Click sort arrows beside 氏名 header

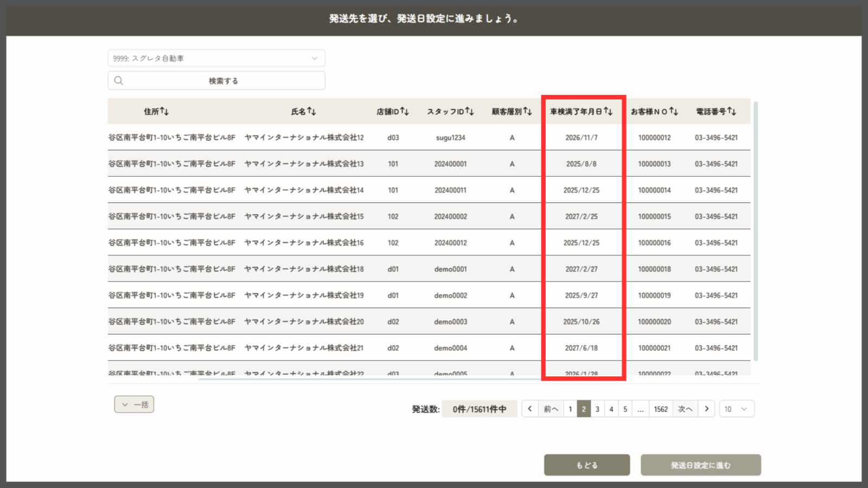(x=311, y=111)
